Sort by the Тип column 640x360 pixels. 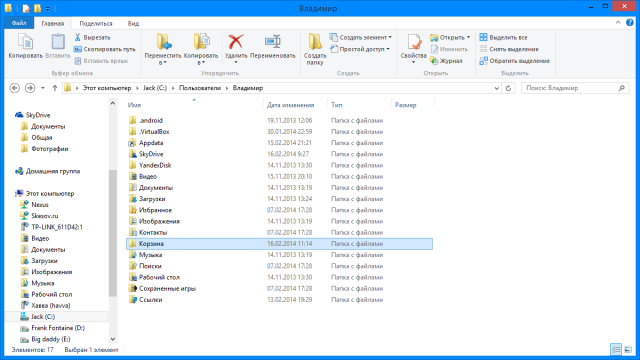[337, 105]
